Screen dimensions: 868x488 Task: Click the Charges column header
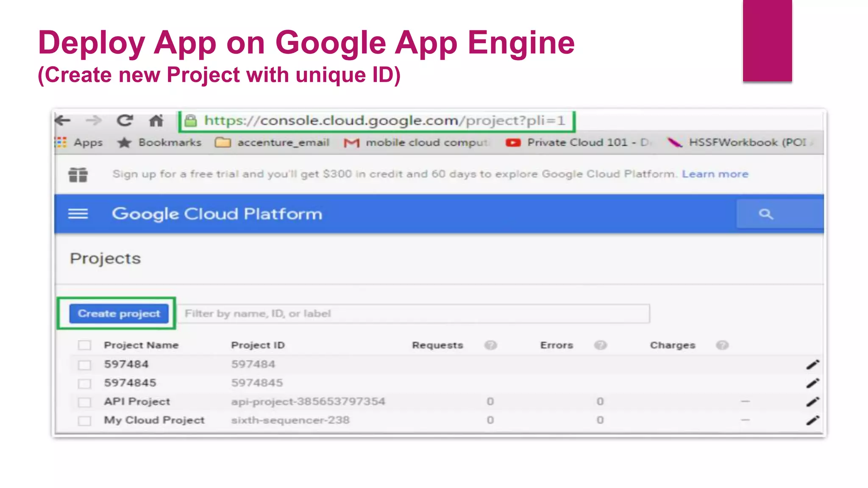[x=673, y=345]
